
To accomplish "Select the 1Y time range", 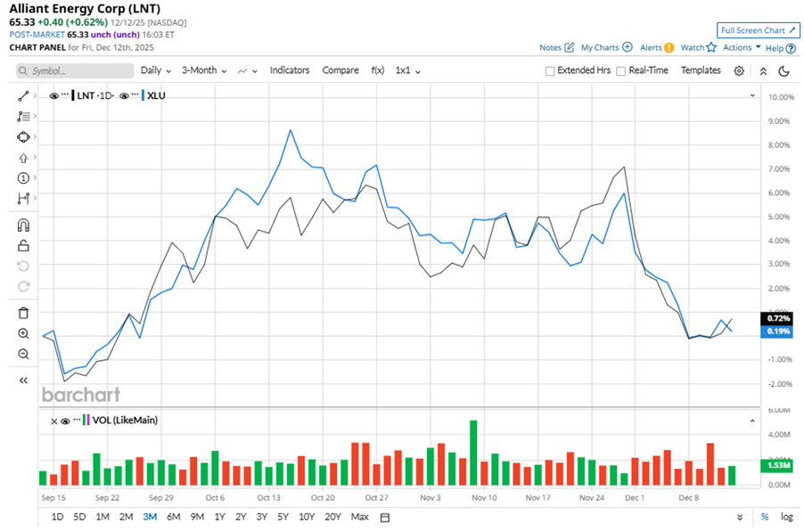I will 219,517.
